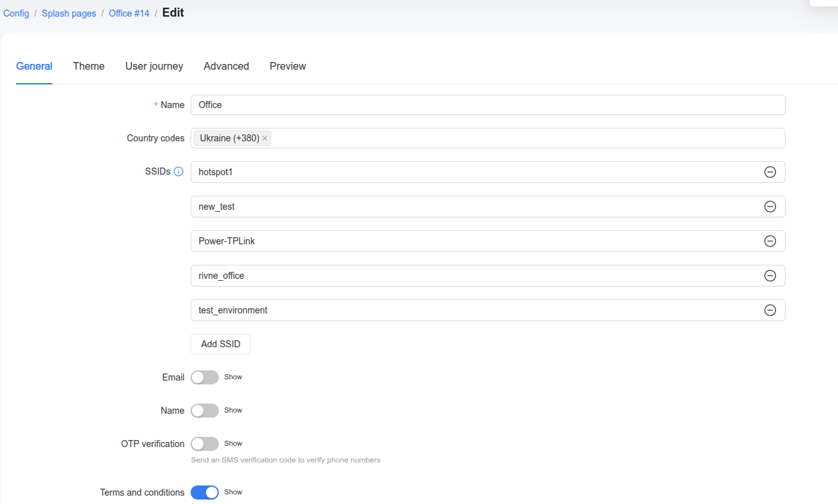Click the Name input containing Office
The height and width of the screenshot is (504, 838).
[x=487, y=105]
